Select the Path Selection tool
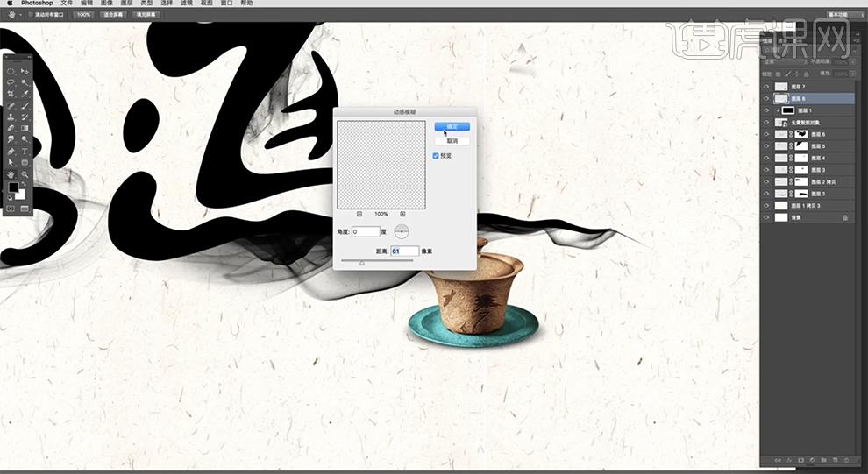 pos(11,163)
